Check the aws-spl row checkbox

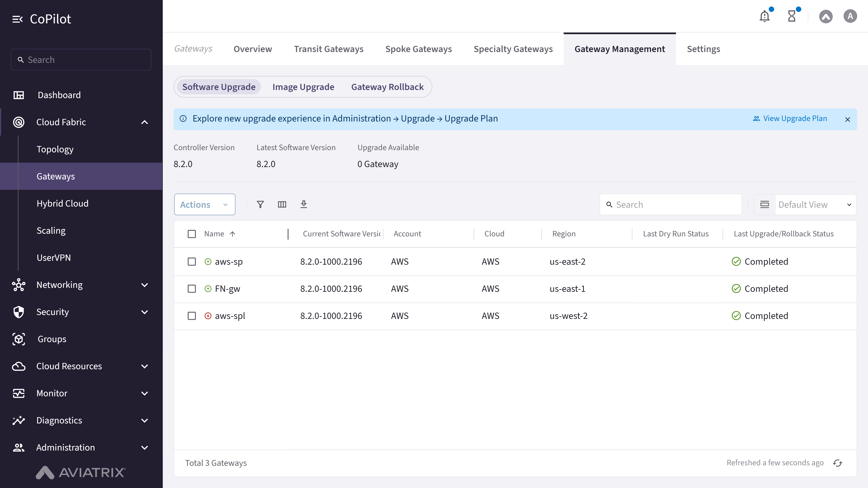tap(192, 316)
